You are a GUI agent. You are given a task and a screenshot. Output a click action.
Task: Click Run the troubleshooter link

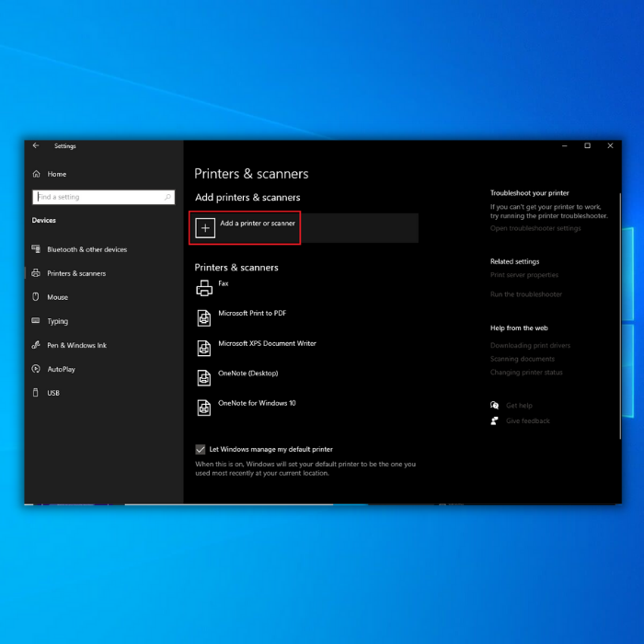coord(526,294)
